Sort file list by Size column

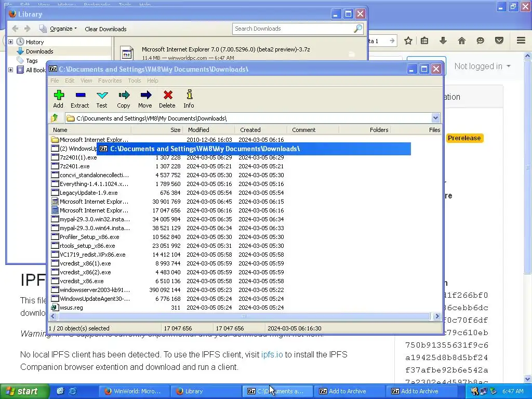pyautogui.click(x=157, y=130)
